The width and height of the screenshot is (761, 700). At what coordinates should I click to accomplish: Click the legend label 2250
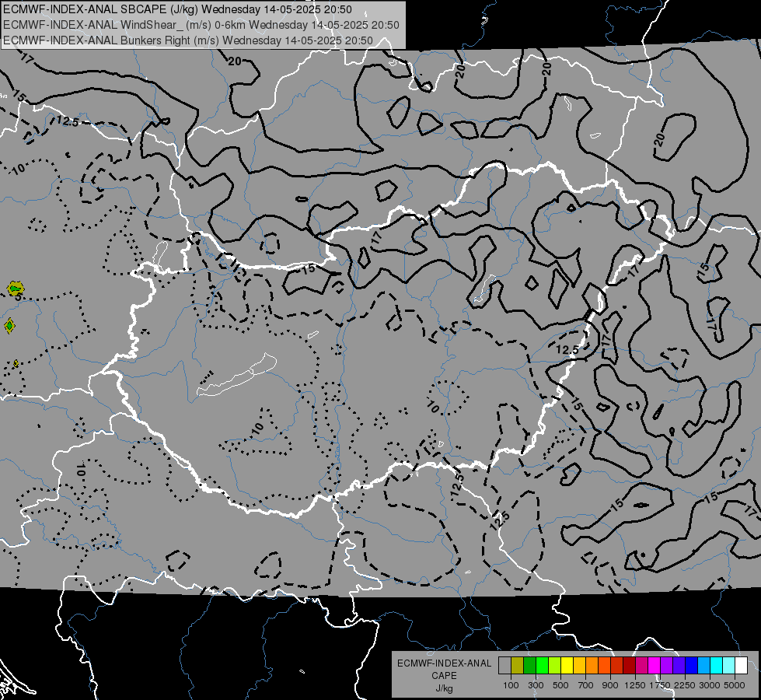click(684, 685)
